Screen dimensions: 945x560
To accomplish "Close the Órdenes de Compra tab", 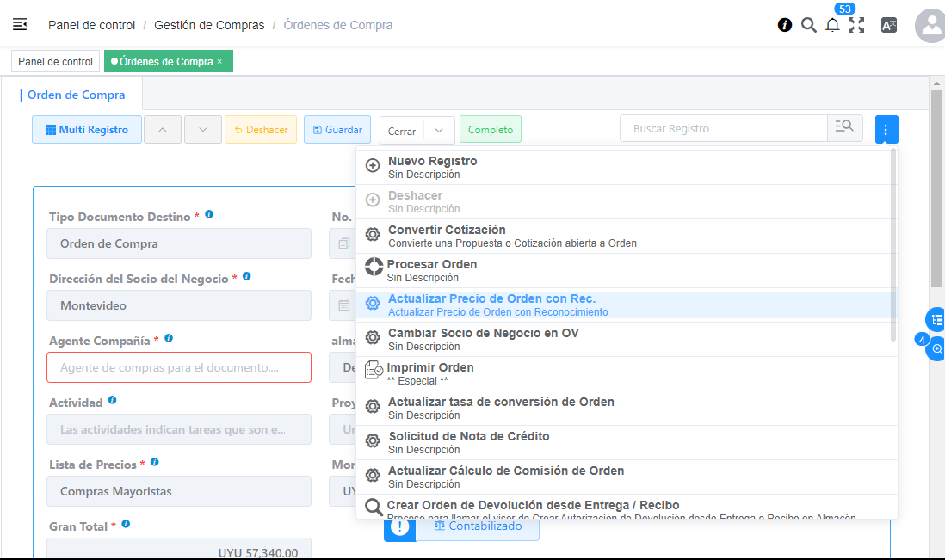I will (219, 62).
